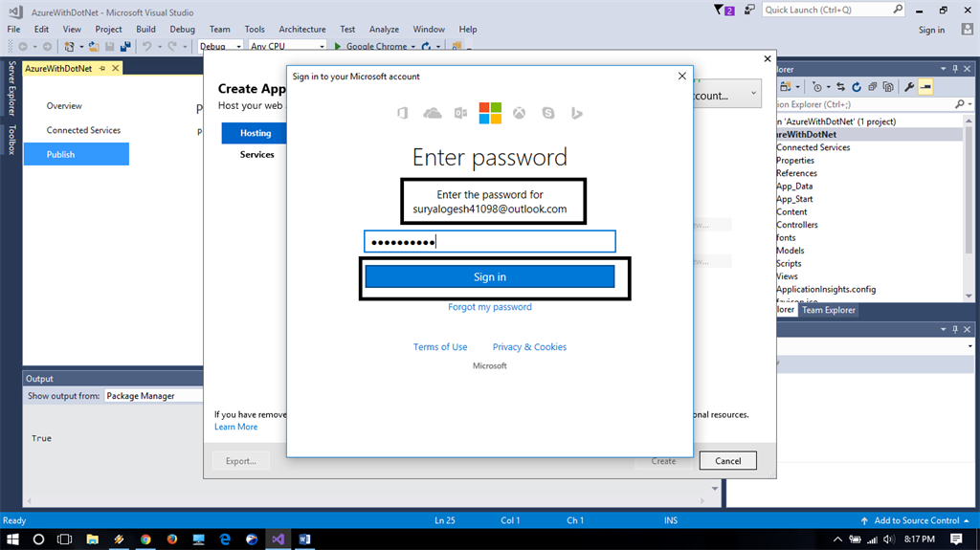Open Server Explorer side tab
Image resolution: width=980 pixels, height=550 pixels.
tap(11, 88)
